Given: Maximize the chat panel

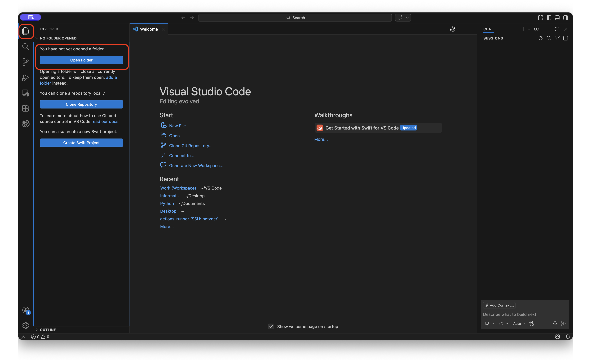Looking at the screenshot, I should point(557,29).
